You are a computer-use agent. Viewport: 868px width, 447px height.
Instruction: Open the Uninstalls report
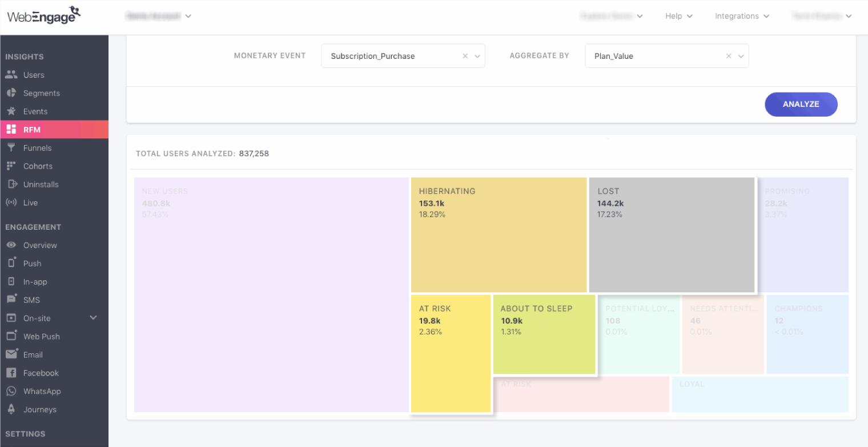point(13,185)
